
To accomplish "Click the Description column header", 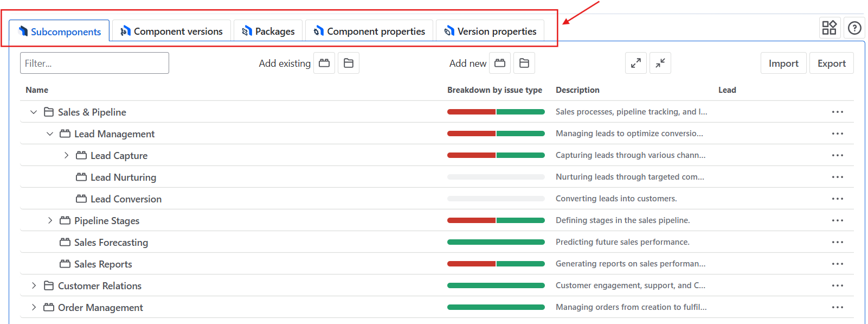I will [577, 90].
